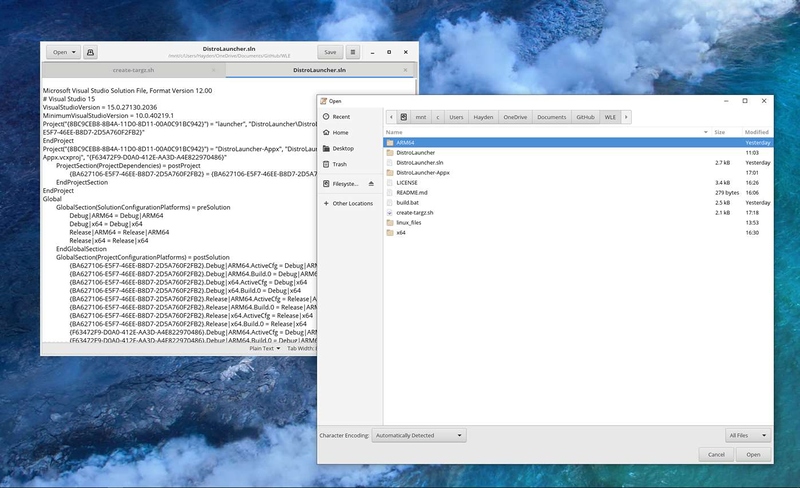800x488 pixels.
Task: Click the drive icon in the path bar
Action: tap(404, 117)
